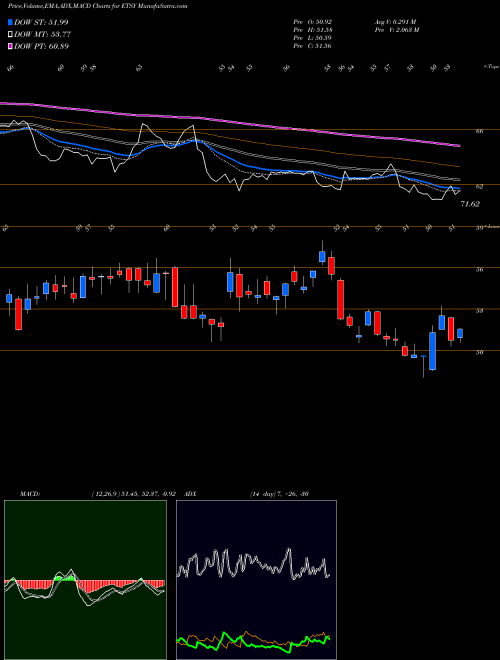This screenshot has height=660, width=500.
Task: Click the 'Pre L: 50.39' low value
Action: (313, 38)
